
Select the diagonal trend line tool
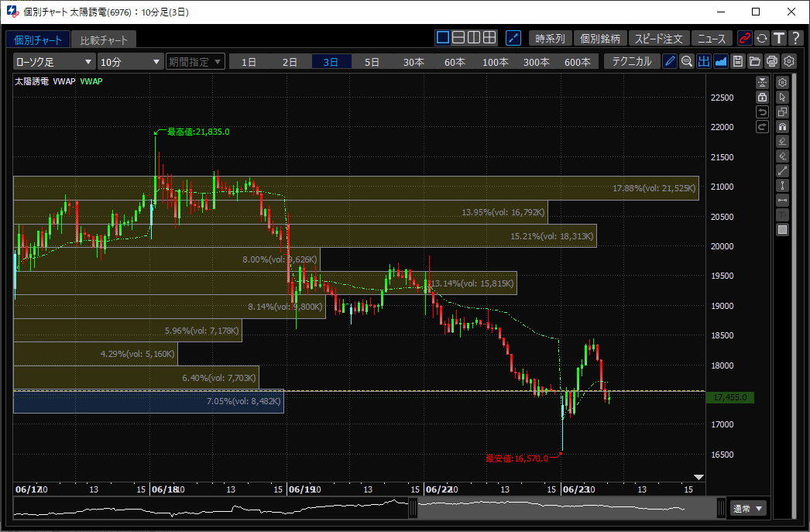coord(783,170)
